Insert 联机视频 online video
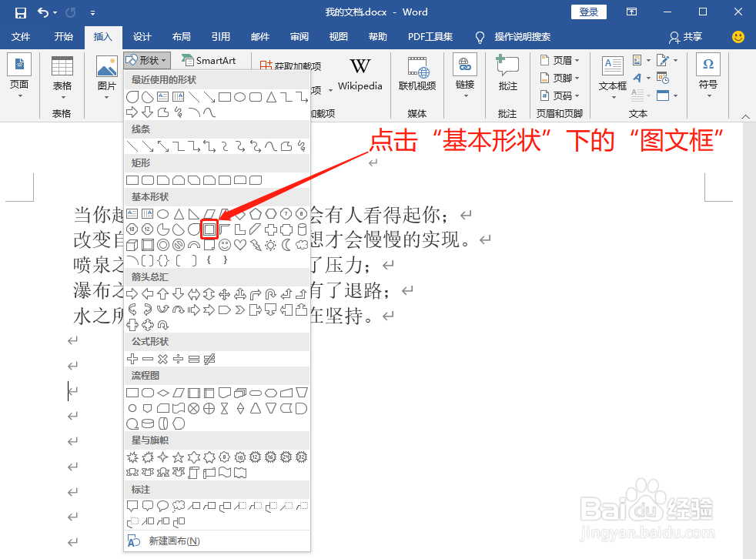This screenshot has height=559, width=756. coord(417,73)
